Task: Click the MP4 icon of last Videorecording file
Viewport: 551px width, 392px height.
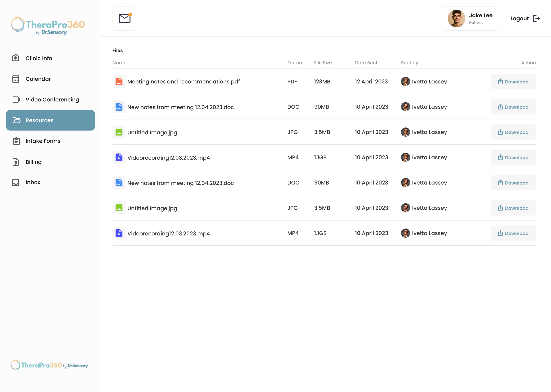Action: pyautogui.click(x=119, y=233)
